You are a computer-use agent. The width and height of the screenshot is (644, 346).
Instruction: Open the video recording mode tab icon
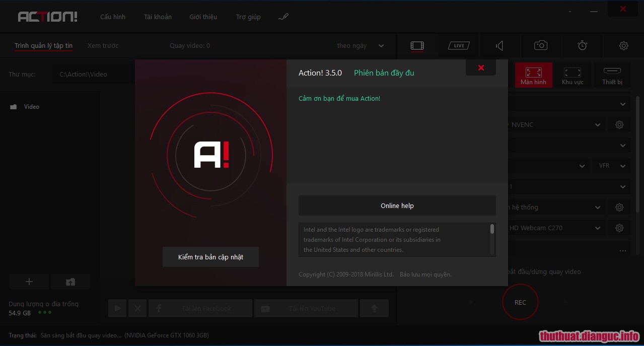[x=417, y=45]
